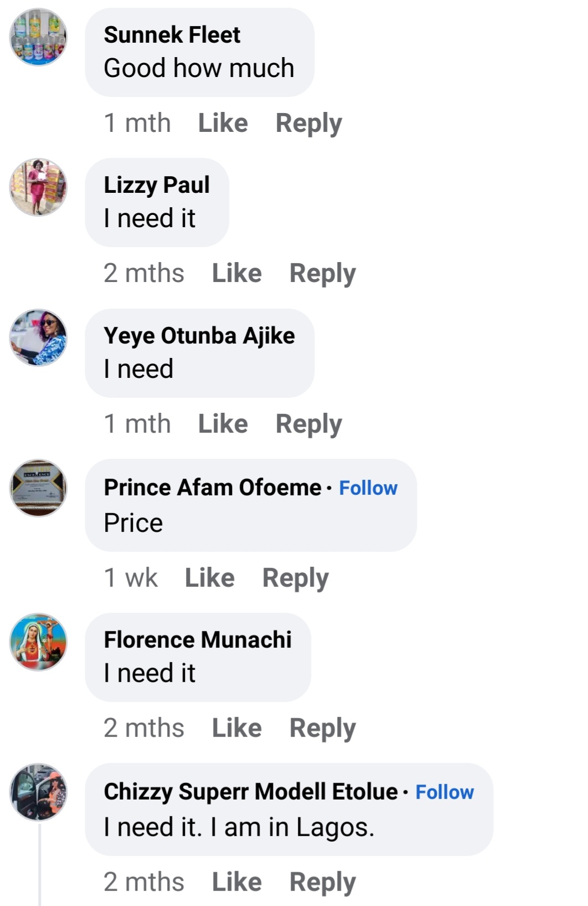Like Prince Afam Ofoeme's "Price" comment
Screen dimensions: 588x906
point(209,578)
